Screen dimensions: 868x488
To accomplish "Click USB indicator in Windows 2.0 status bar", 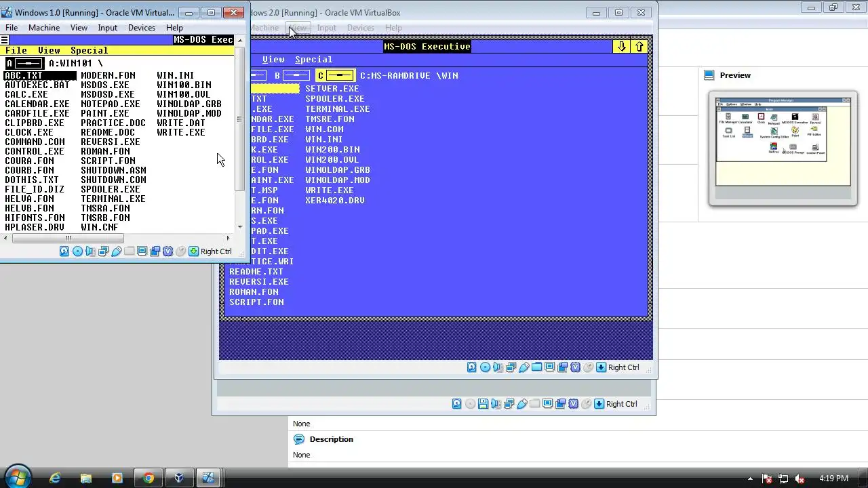I will [x=524, y=367].
